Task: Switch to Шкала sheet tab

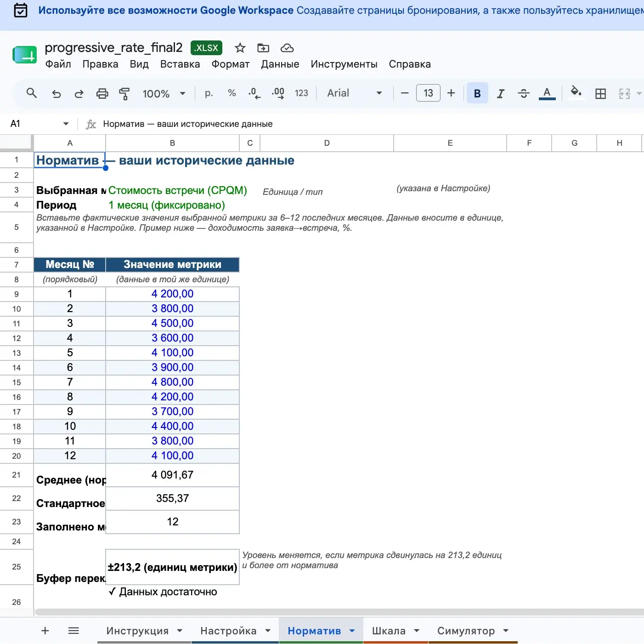Action: pos(389,631)
